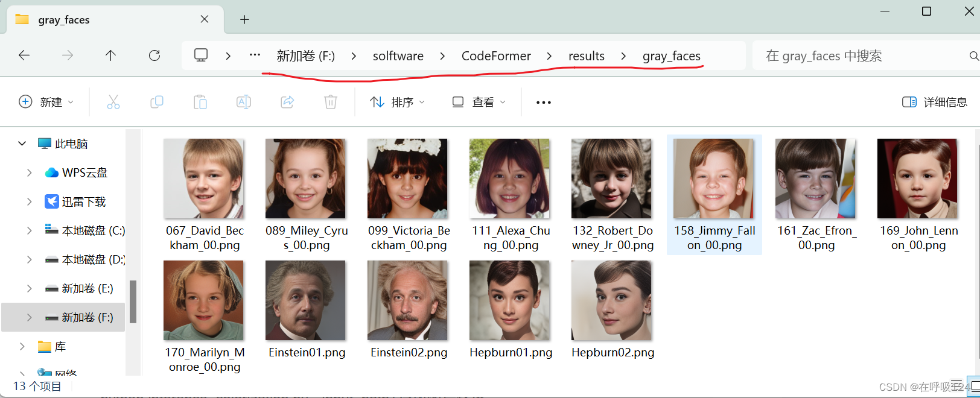Click the search magnifier icon
Screen dimensions: 980x398
(973, 56)
